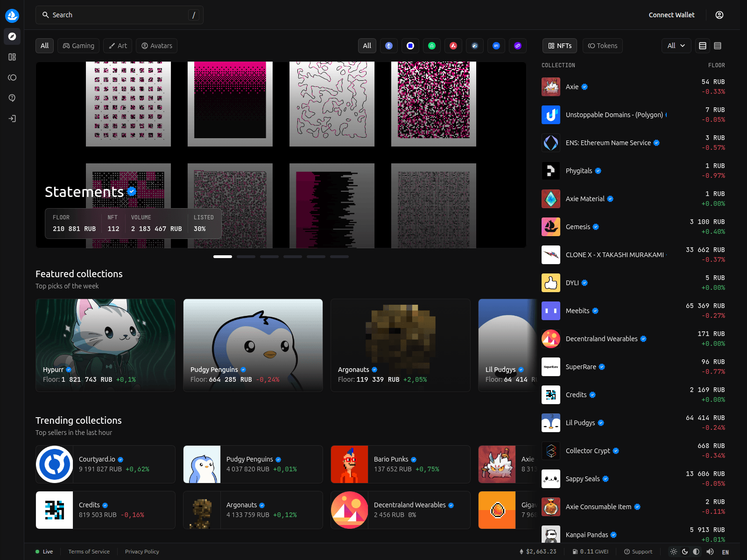Open Decentraland Wearables trending card
747x560 pixels.
401,510
